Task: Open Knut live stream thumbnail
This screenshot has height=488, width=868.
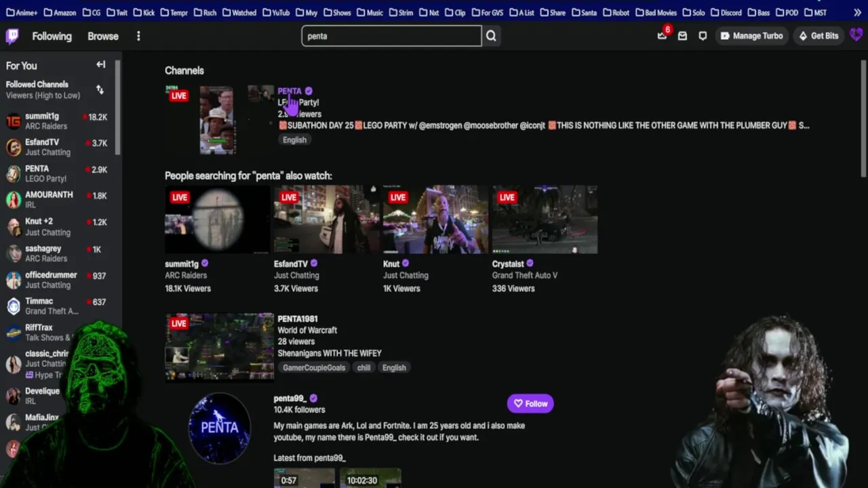Action: pyautogui.click(x=435, y=219)
